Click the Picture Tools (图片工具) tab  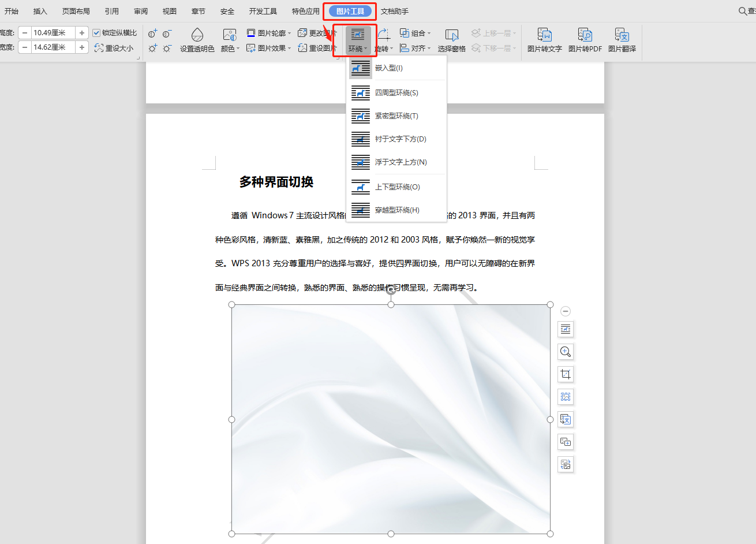point(350,11)
